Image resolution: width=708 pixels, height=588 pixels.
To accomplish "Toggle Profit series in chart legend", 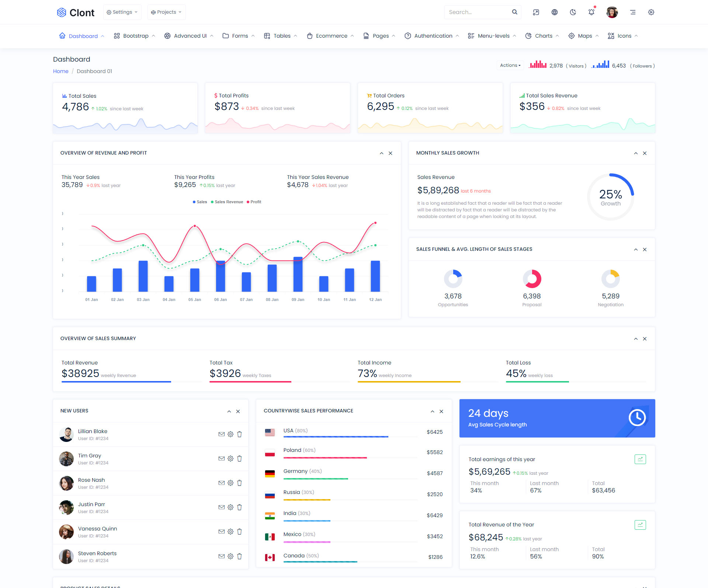I will (254, 202).
